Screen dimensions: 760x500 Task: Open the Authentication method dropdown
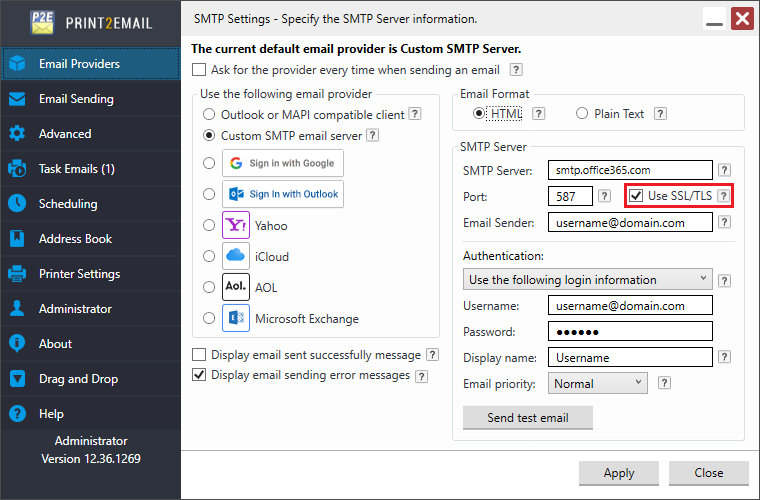588,279
